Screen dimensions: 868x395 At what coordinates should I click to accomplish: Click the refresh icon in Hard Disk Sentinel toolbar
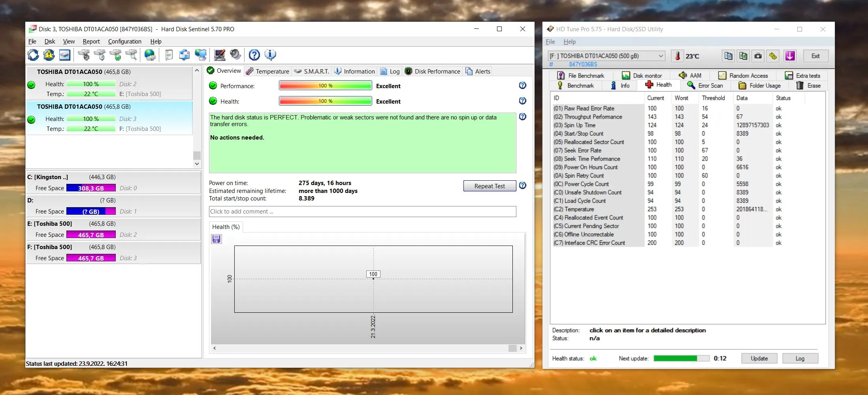pos(33,55)
